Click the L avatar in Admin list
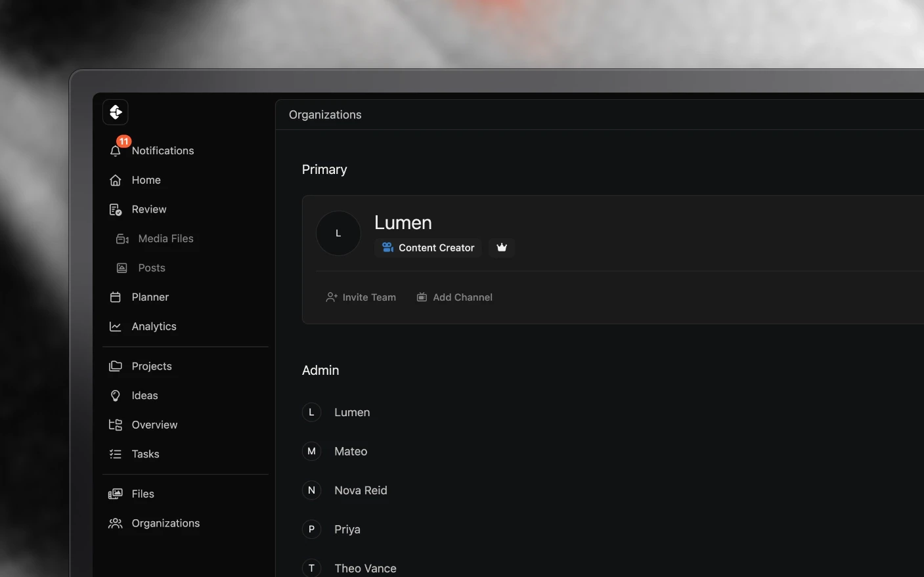 (x=311, y=412)
